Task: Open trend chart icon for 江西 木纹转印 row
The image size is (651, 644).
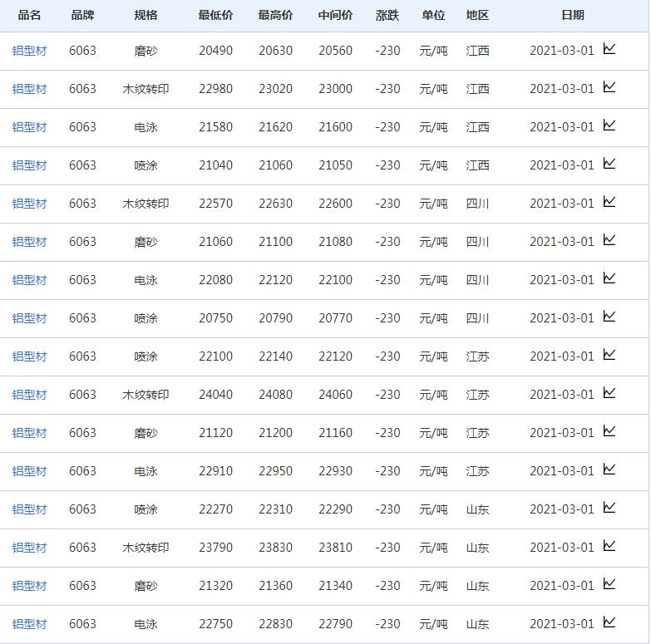Action: click(x=609, y=87)
